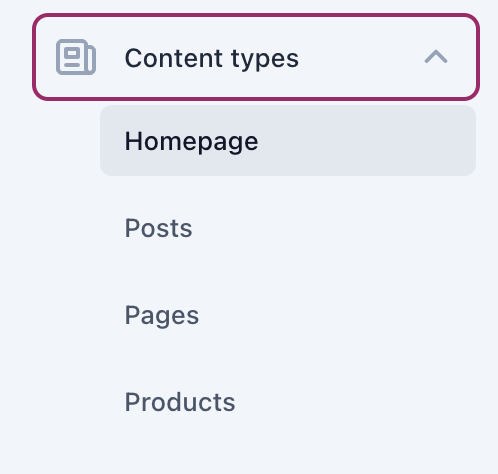Navigate to Pages in the sidebar submenu
Viewport: 498px width, 474px height.
coord(288,315)
